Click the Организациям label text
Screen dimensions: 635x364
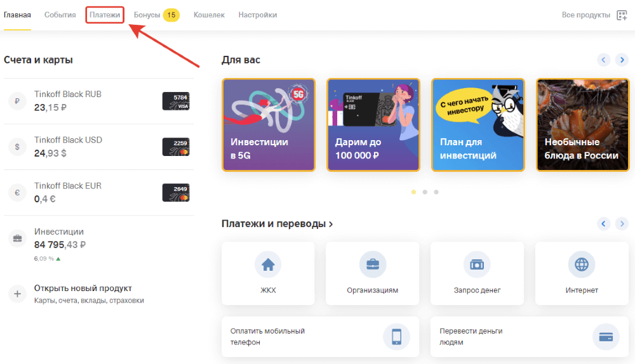pyautogui.click(x=373, y=290)
